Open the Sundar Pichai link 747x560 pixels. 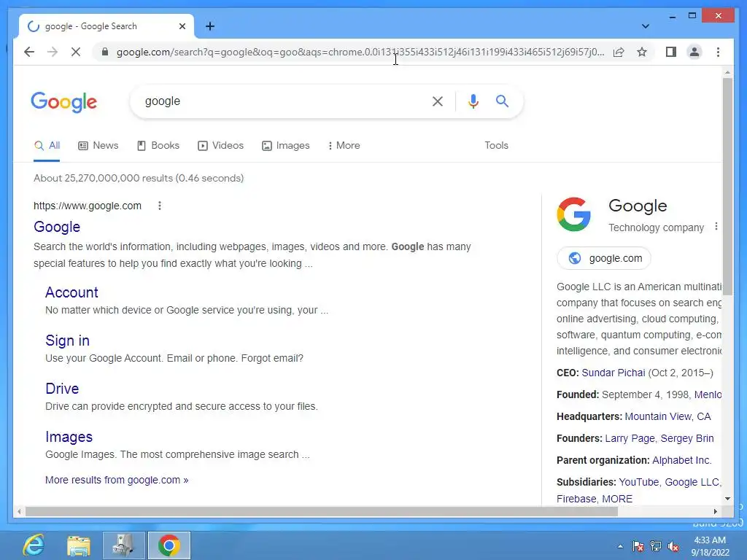click(x=613, y=373)
